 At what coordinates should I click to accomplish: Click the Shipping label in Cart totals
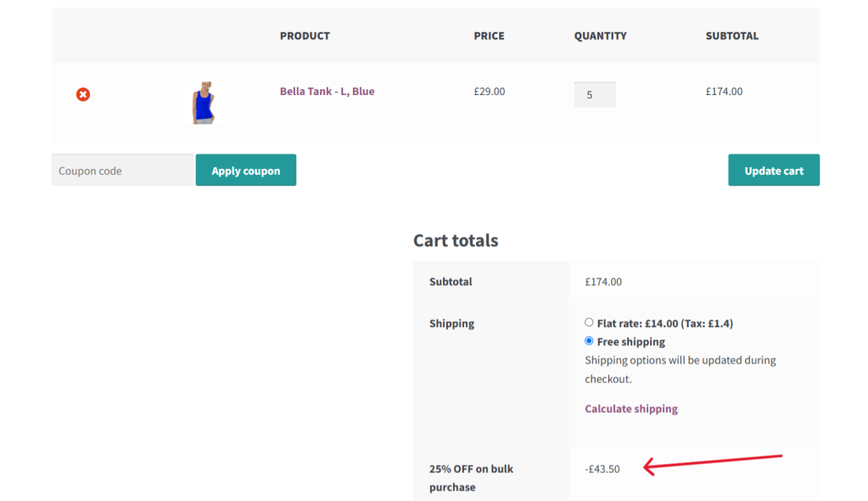tap(451, 323)
